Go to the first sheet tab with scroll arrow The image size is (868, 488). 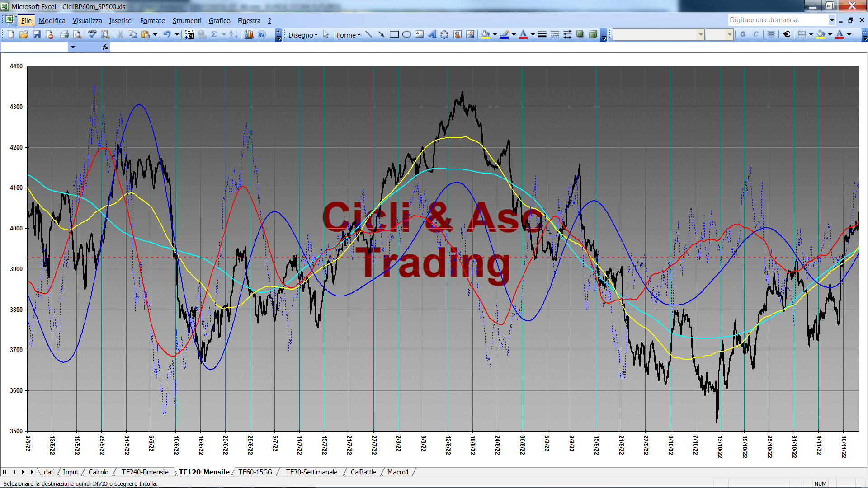[x=5, y=472]
